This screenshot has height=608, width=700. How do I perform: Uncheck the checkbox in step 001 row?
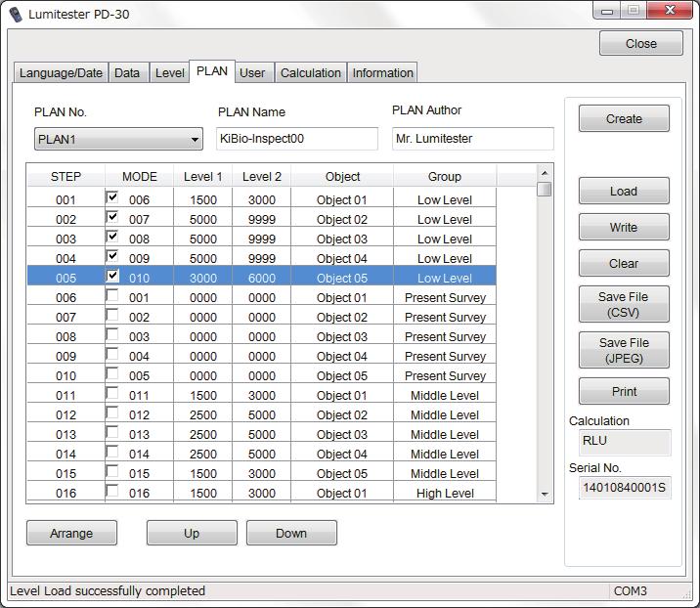112,197
